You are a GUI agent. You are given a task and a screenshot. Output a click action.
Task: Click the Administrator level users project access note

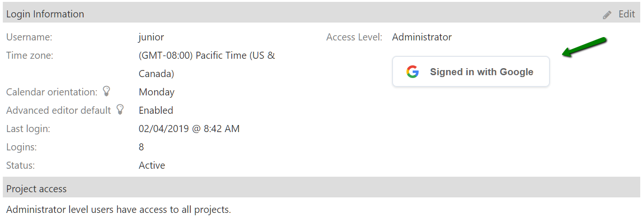118,210
